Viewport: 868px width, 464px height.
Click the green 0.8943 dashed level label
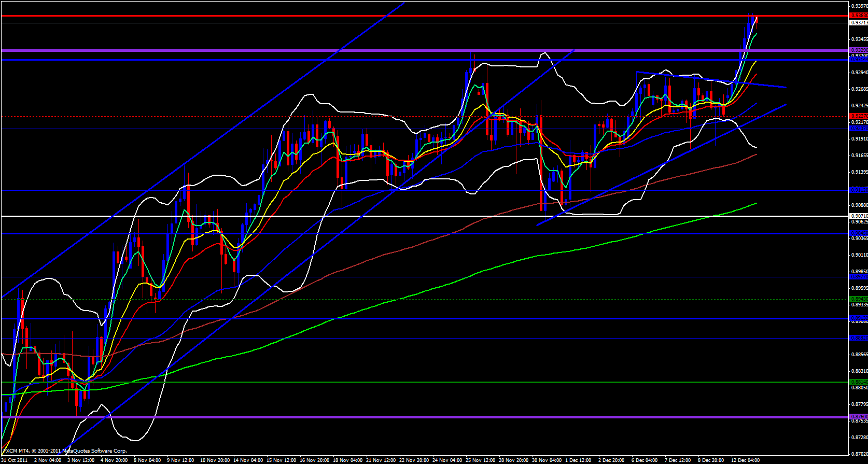859,299
